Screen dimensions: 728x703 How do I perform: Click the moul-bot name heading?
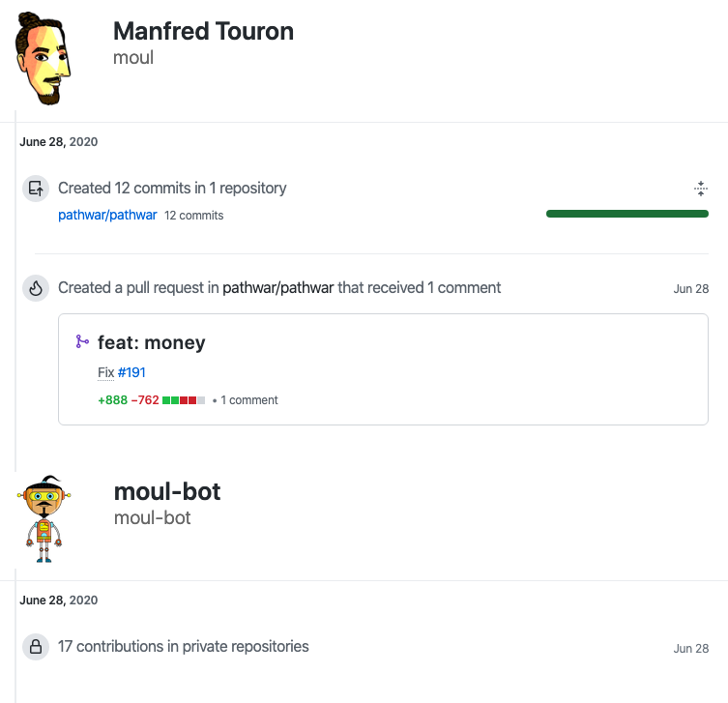pyautogui.click(x=167, y=492)
